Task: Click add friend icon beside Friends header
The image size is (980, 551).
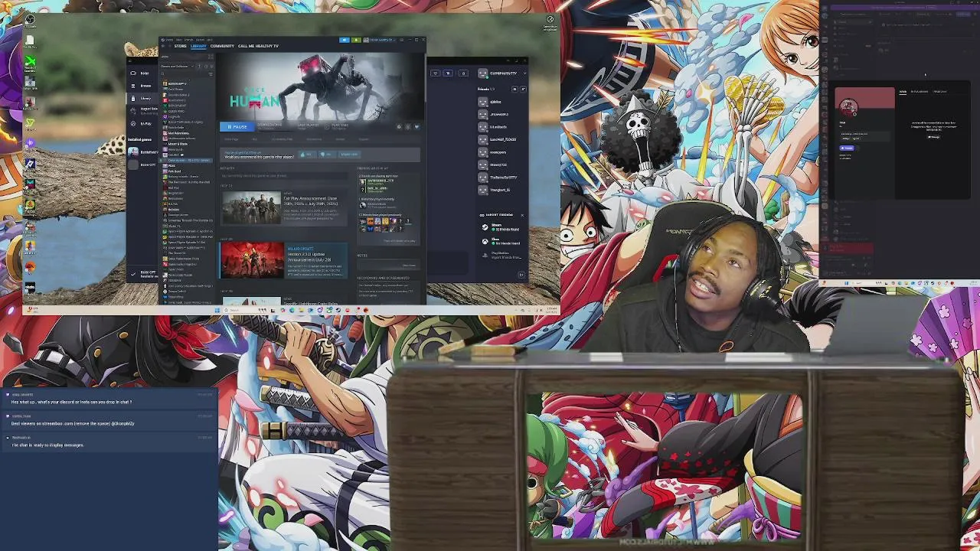Action: click(x=523, y=89)
